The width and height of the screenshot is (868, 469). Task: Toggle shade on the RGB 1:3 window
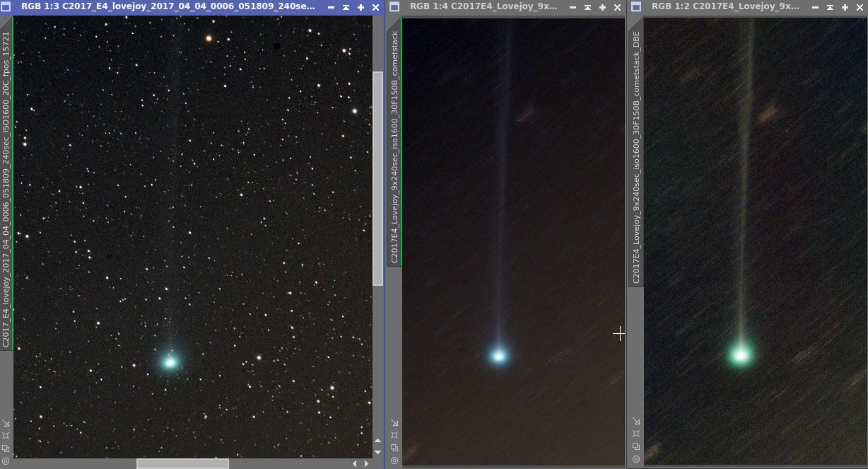click(332, 7)
